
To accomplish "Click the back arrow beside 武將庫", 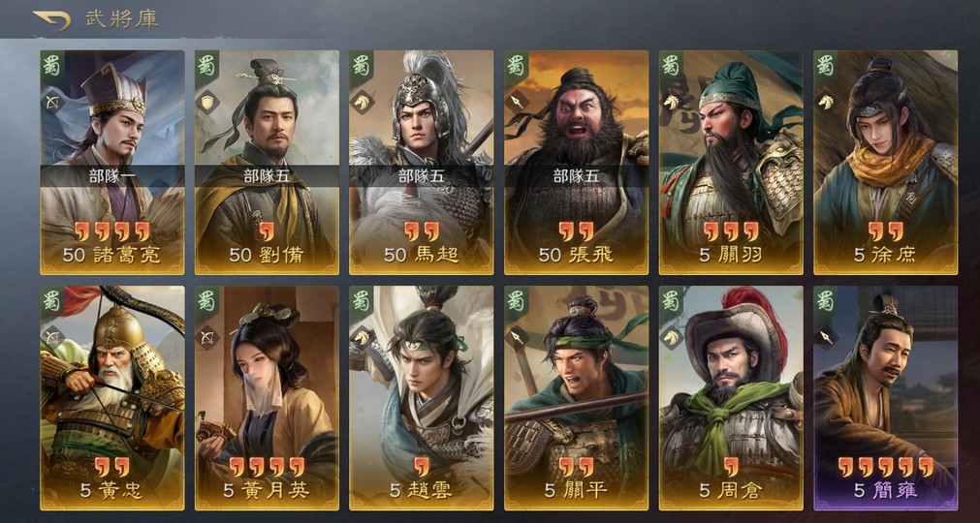I will pyautogui.click(x=52, y=20).
